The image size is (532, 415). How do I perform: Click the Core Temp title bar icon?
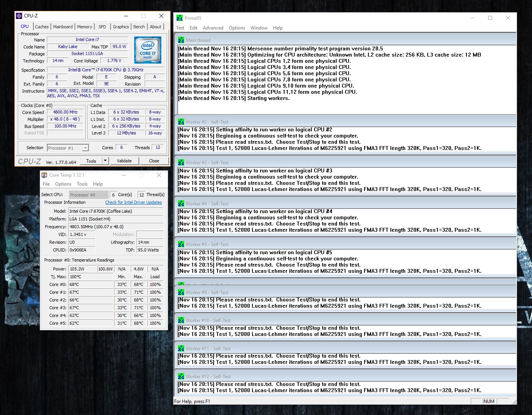coord(44,175)
